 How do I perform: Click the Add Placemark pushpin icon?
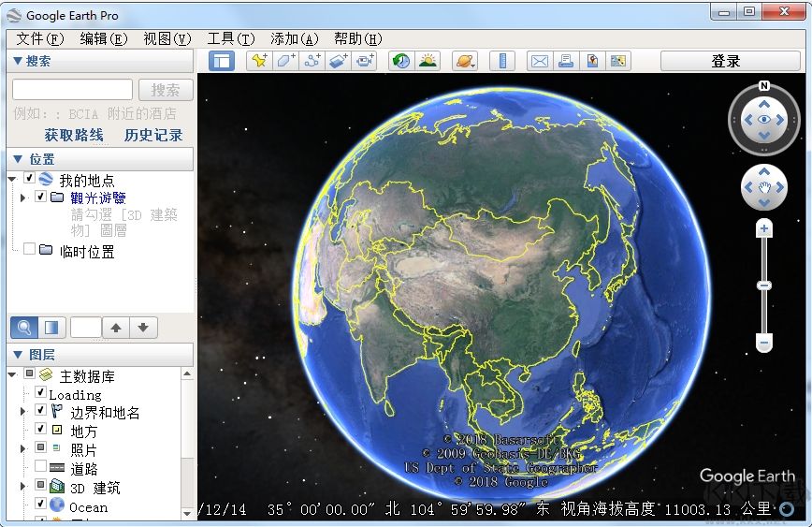[259, 61]
